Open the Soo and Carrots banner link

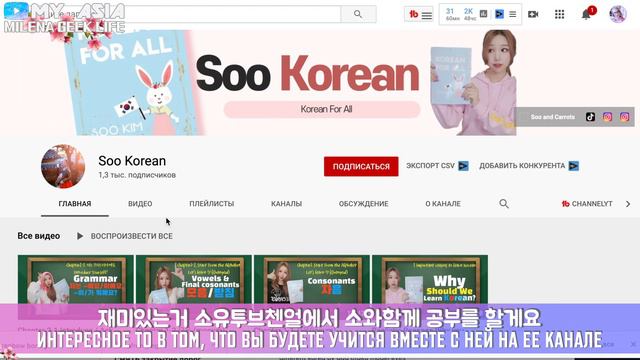tap(553, 117)
